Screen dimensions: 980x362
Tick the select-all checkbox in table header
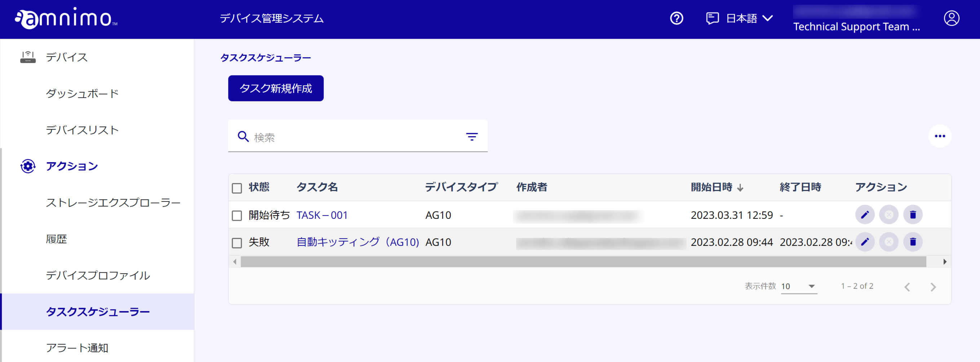pos(237,188)
